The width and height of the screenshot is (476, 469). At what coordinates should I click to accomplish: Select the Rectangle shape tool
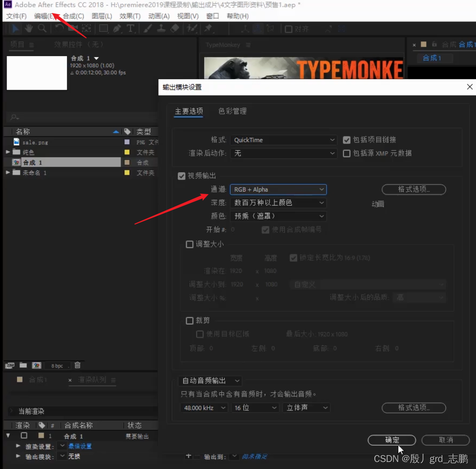(104, 29)
